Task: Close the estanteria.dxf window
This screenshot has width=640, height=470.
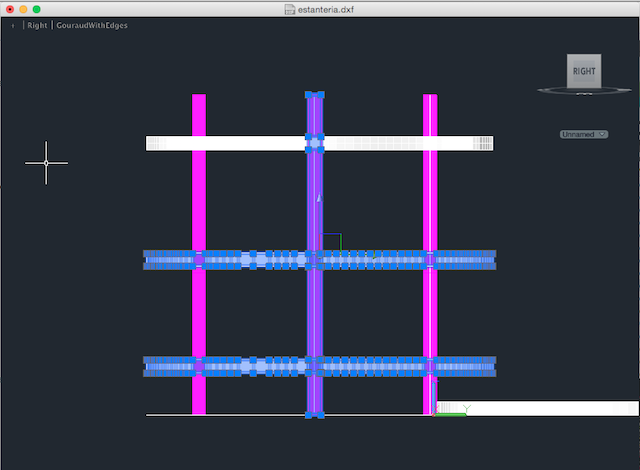Action: pos(10,9)
